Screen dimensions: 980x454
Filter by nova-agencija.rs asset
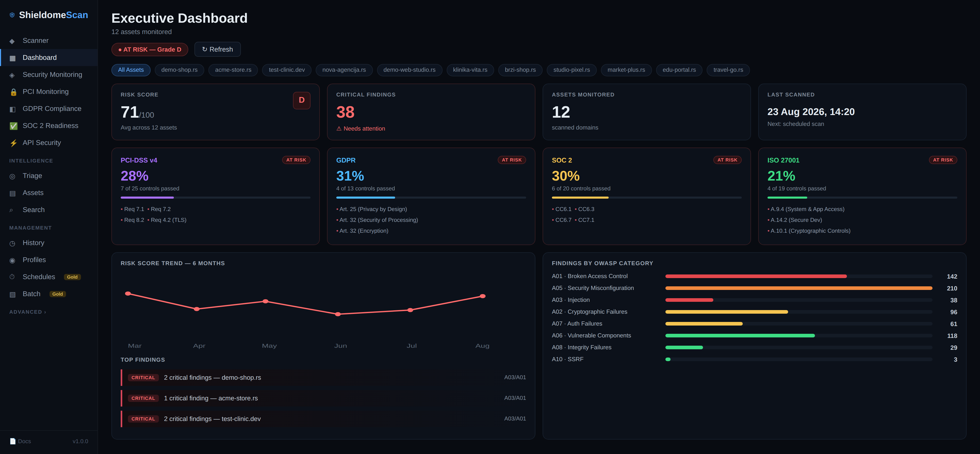pos(344,70)
